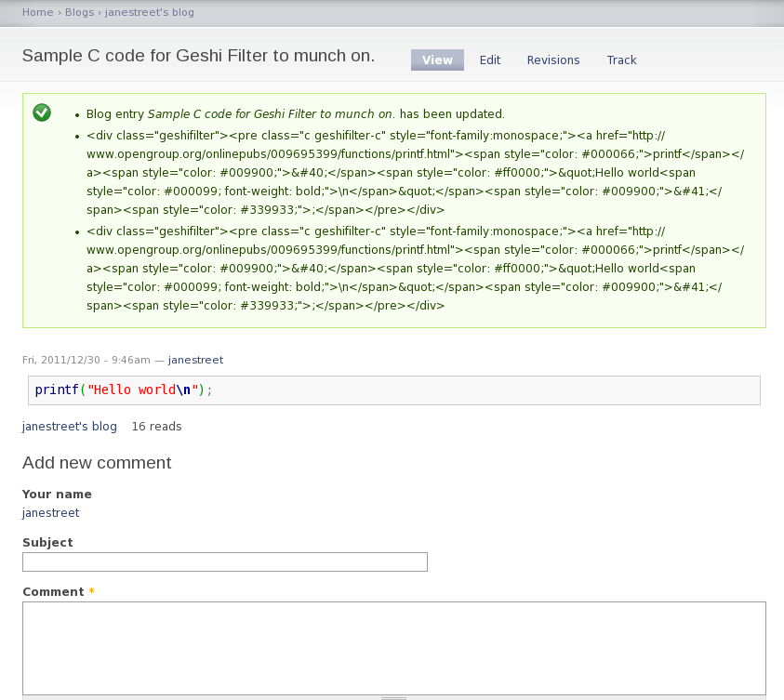Open janestreet's blog breadcrumb link

point(150,12)
